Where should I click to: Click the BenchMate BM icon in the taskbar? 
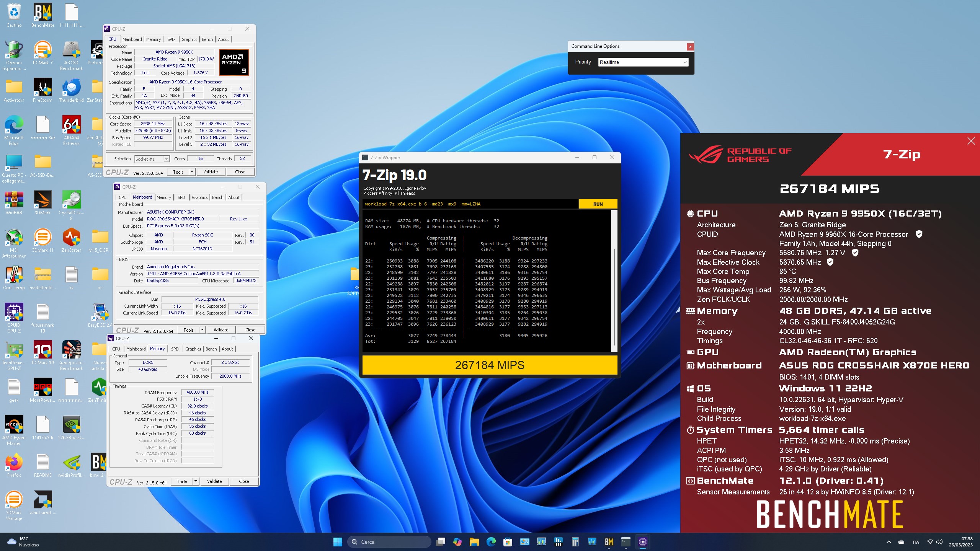pyautogui.click(x=609, y=541)
